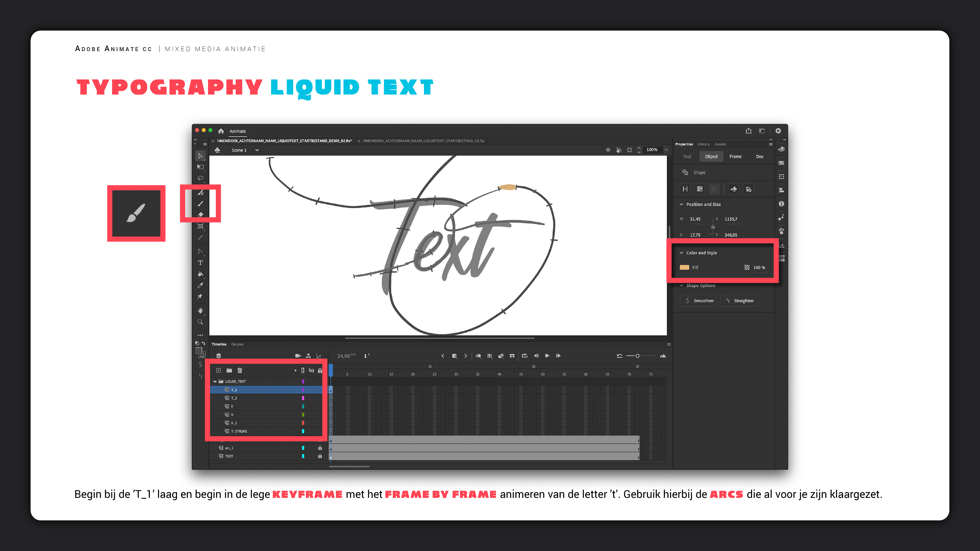The width and height of the screenshot is (980, 551).
Task: Pick the Paint Bucket tool
Action: click(x=200, y=274)
